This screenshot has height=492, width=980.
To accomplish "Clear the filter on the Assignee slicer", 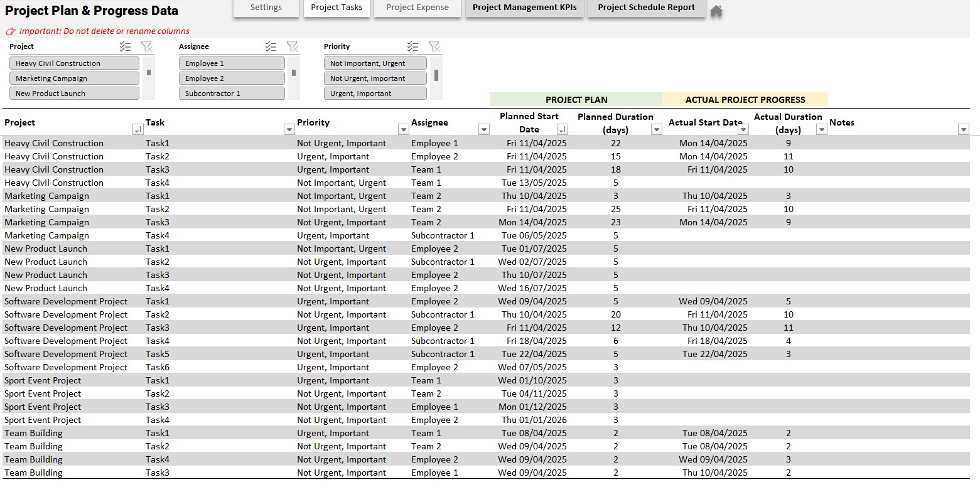I will pyautogui.click(x=292, y=46).
